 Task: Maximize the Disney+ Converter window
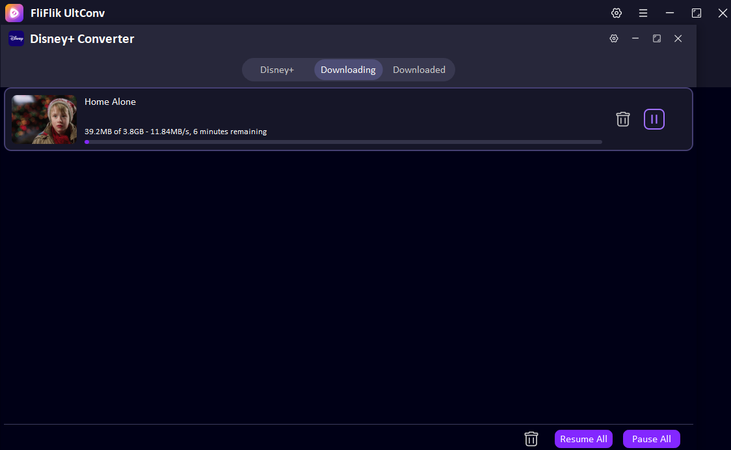[657, 39]
